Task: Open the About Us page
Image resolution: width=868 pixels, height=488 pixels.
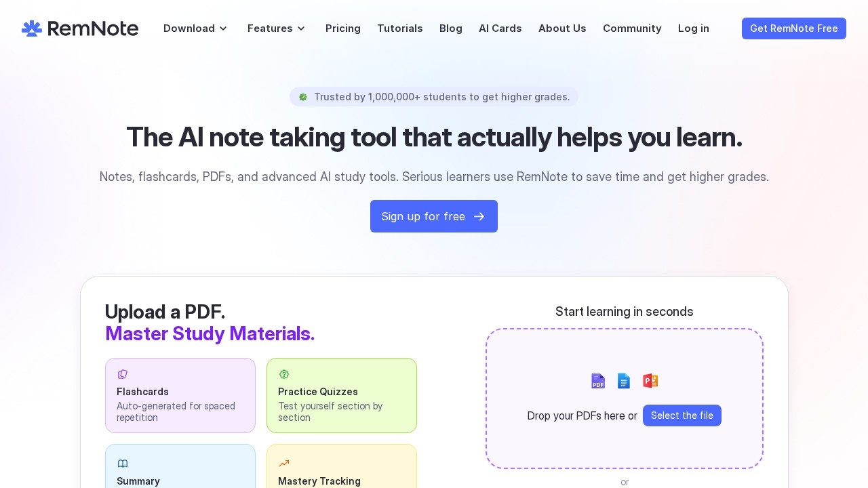Action: (562, 28)
